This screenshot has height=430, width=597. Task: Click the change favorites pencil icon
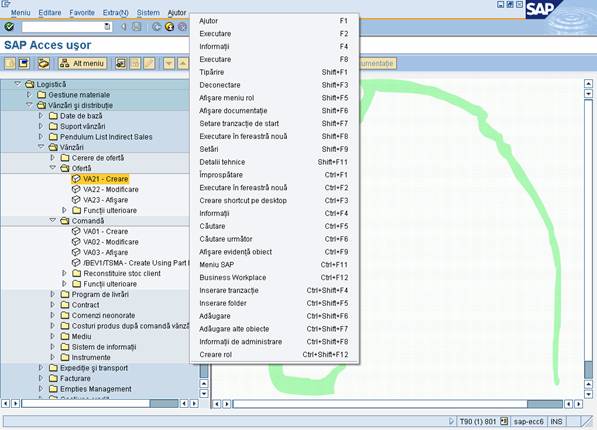(149, 63)
